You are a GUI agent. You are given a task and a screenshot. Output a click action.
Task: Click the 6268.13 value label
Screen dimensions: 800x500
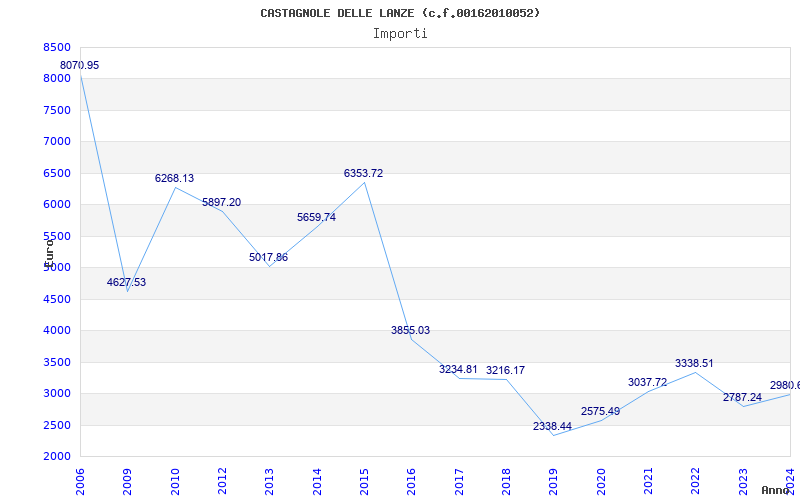tap(174, 179)
